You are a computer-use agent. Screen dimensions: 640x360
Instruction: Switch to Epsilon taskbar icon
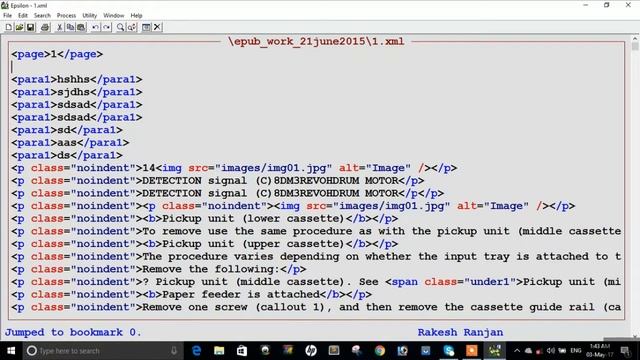pyautogui.click(x=494, y=351)
